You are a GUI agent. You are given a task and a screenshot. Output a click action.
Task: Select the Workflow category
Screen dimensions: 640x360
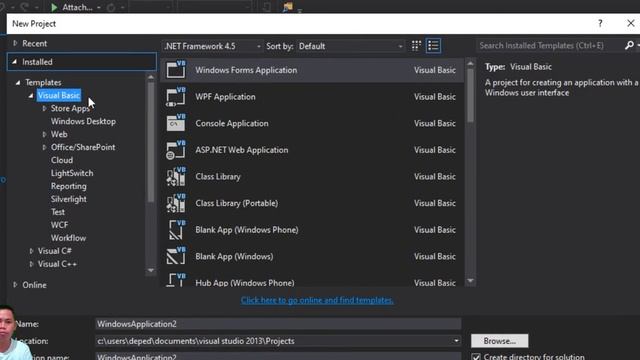click(68, 238)
